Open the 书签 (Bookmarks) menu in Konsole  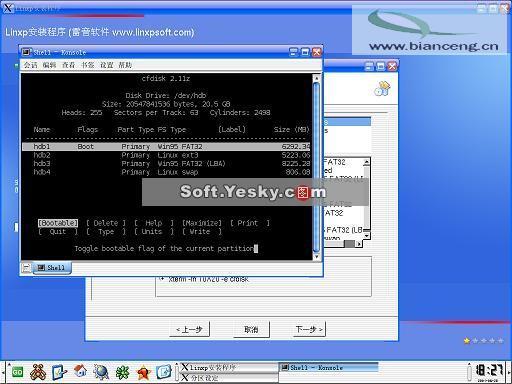point(88,65)
